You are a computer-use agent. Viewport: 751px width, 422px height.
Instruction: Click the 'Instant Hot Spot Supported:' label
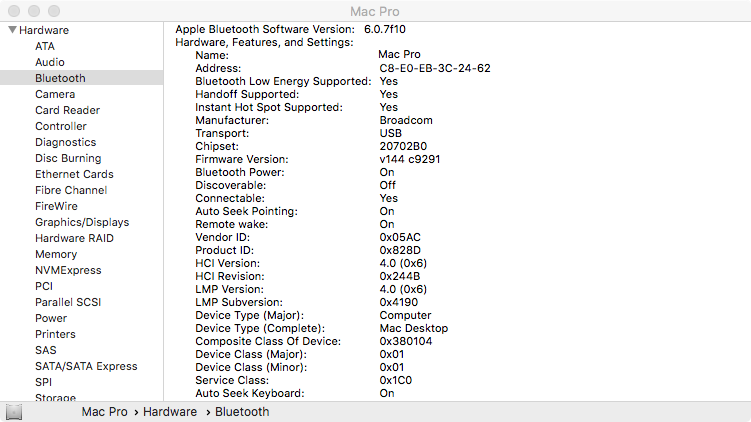click(269, 107)
